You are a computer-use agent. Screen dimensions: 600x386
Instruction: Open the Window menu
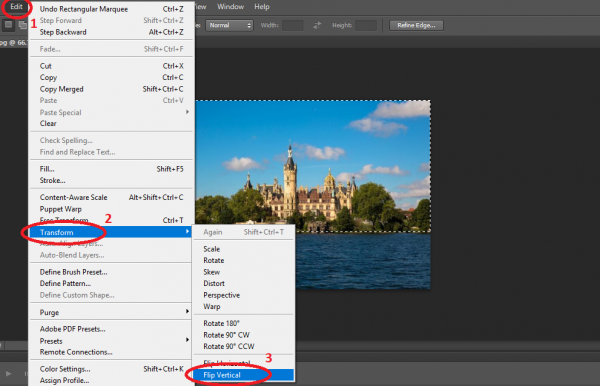[230, 7]
